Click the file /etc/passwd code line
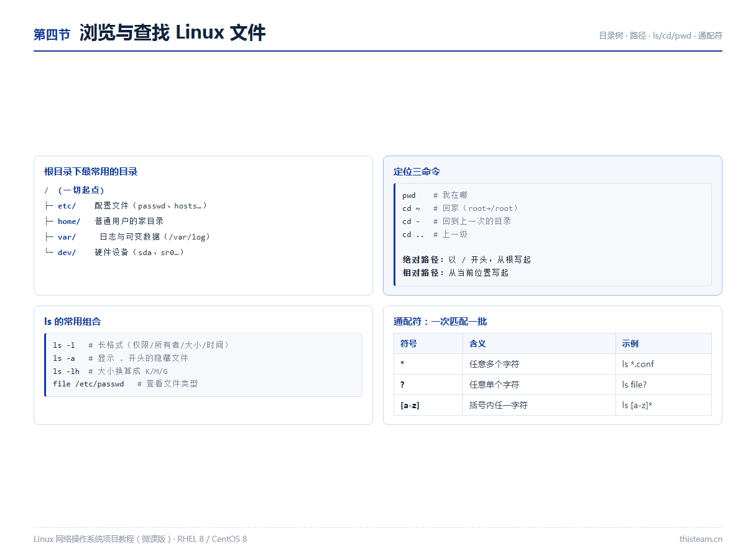This screenshot has width=756, height=560. click(x=126, y=384)
